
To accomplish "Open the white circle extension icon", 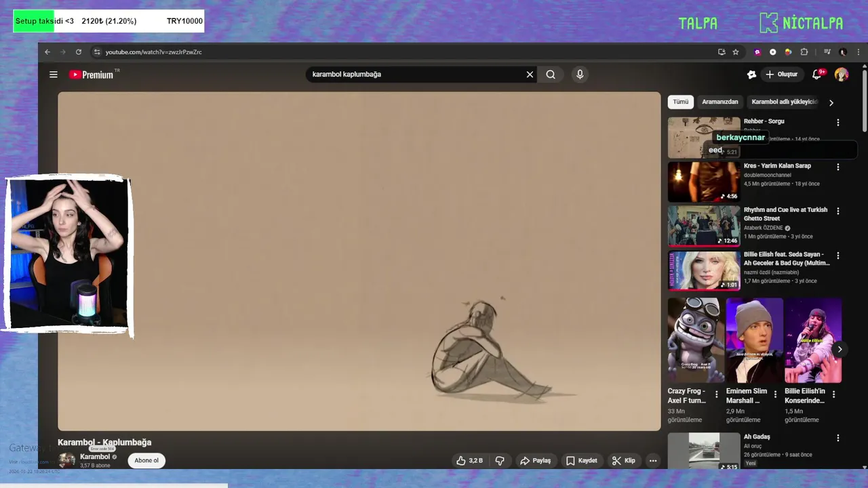I will click(x=772, y=52).
